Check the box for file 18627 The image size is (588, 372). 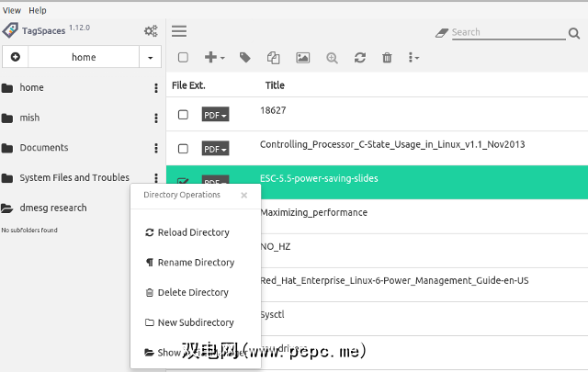183,115
